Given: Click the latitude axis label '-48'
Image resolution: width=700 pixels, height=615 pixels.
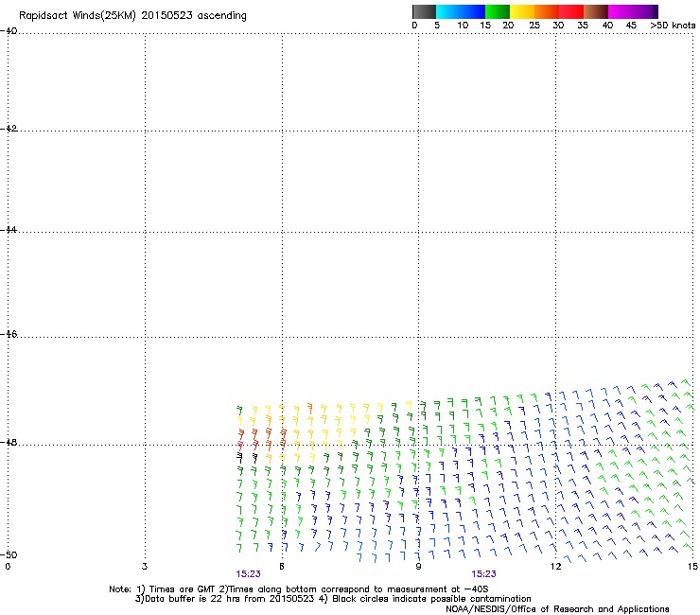Looking at the screenshot, I should coord(9,442).
